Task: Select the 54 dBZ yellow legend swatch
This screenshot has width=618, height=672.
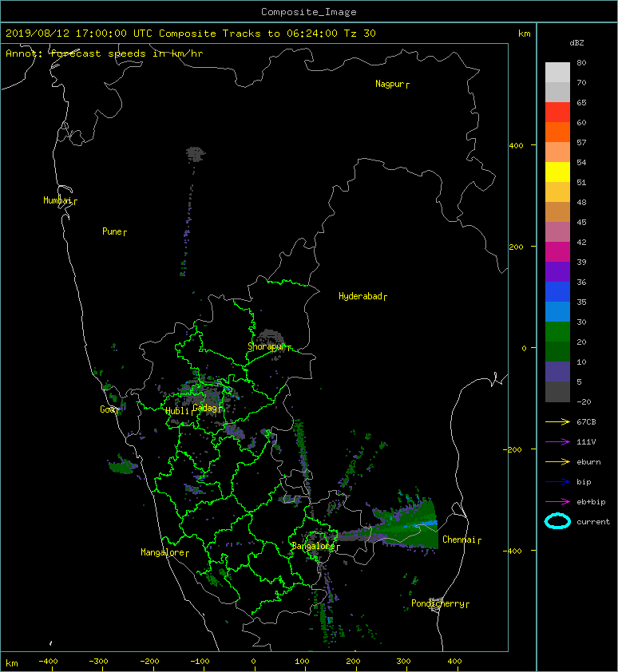Action: tap(557, 172)
